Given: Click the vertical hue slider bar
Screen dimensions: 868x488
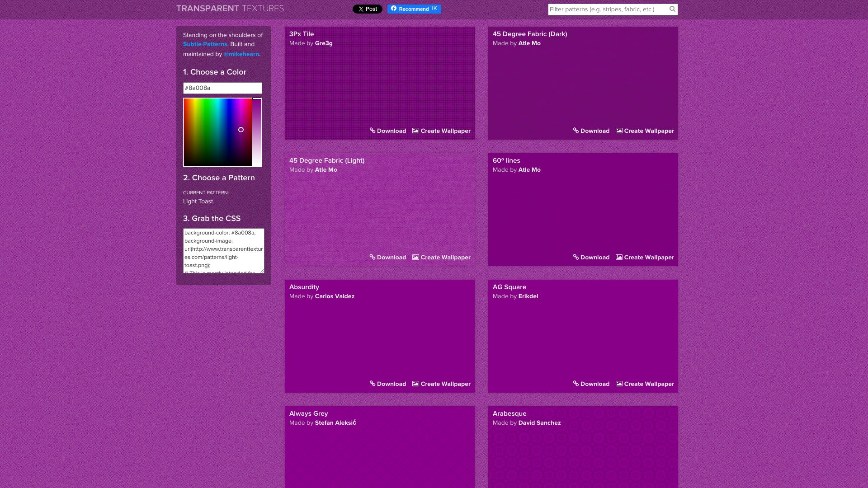Looking at the screenshot, I should click(257, 132).
